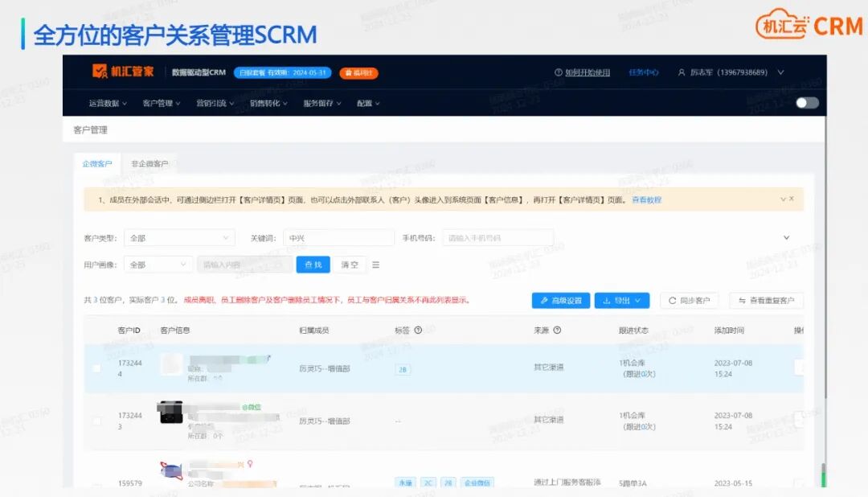
Task: Click the user avatar icon beside 厉志军
Action: coord(682,72)
